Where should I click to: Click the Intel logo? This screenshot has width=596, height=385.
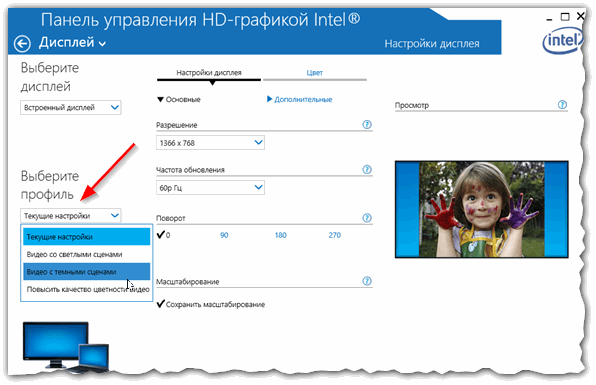562,41
